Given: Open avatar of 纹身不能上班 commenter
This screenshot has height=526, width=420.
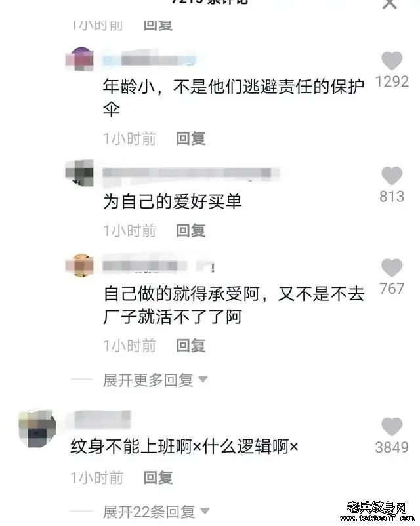Looking at the screenshot, I should (37, 428).
